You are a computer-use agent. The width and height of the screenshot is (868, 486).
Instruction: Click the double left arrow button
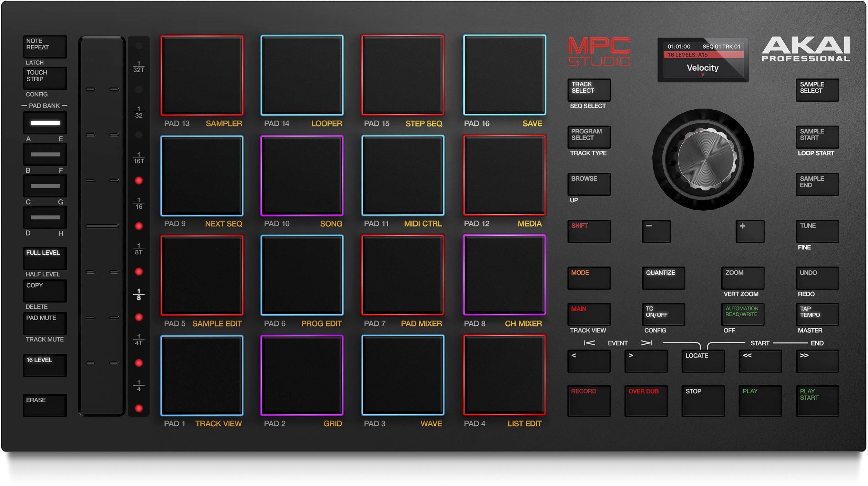tap(760, 361)
